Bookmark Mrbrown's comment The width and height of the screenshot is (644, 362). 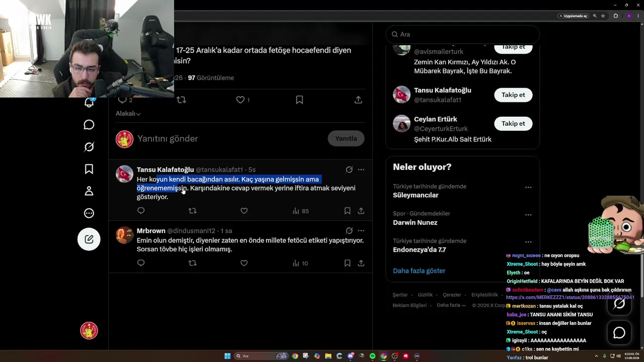(x=347, y=263)
